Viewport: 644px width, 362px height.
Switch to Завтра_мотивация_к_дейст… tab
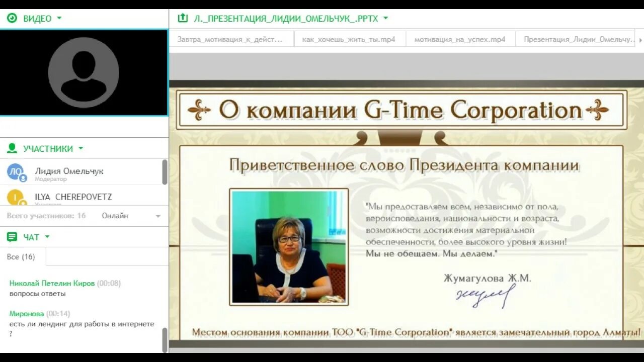coord(231,39)
